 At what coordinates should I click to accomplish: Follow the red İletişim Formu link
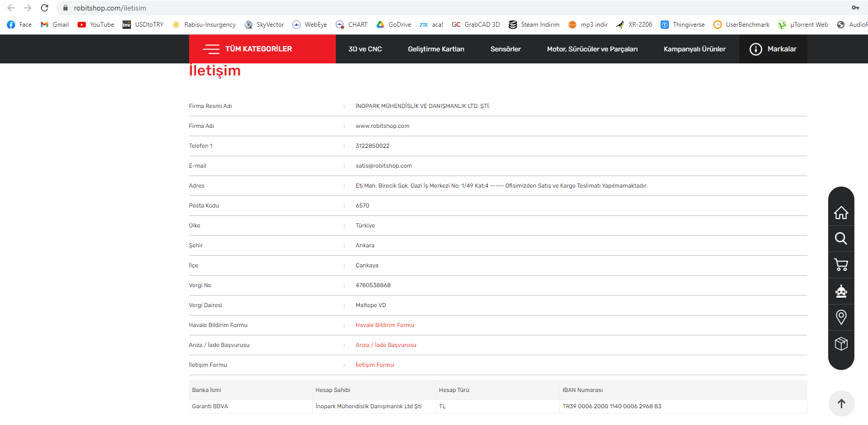pyautogui.click(x=375, y=365)
